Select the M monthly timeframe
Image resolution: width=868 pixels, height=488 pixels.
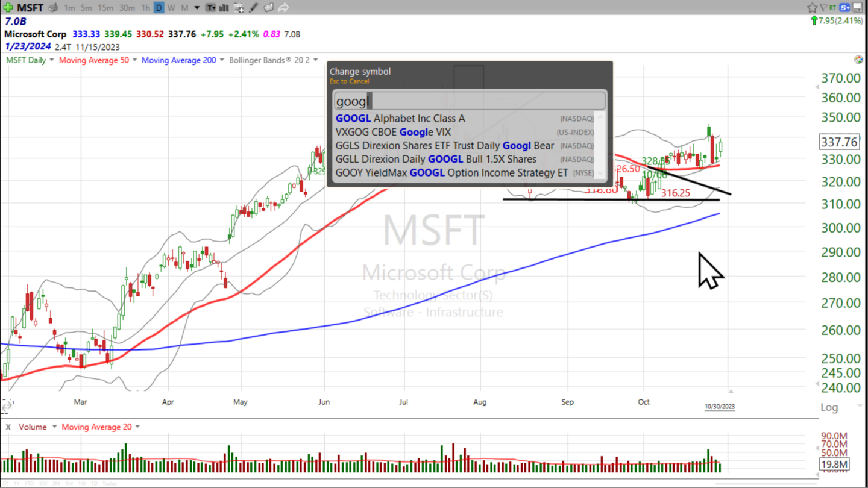pyautogui.click(x=184, y=8)
